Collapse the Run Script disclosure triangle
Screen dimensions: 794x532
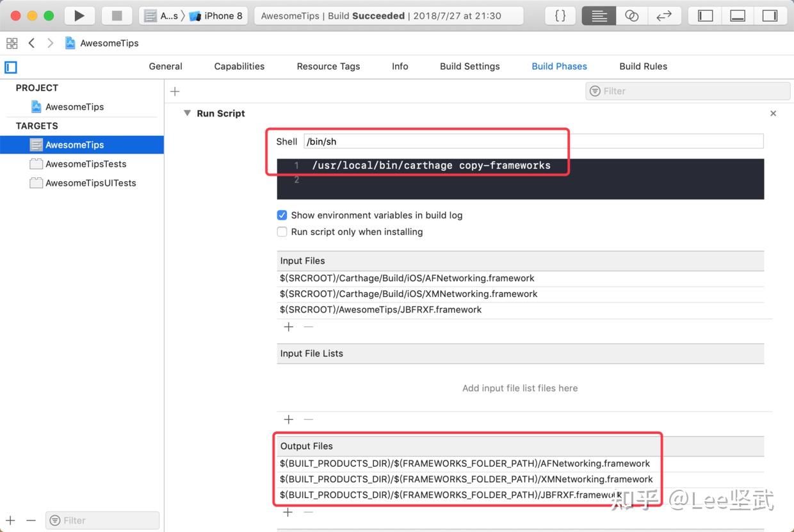[187, 113]
